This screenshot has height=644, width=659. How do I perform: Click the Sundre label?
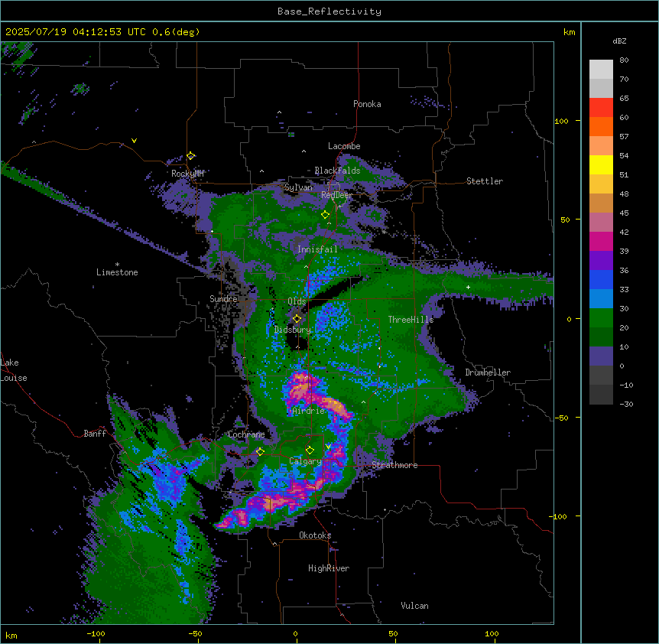[223, 299]
